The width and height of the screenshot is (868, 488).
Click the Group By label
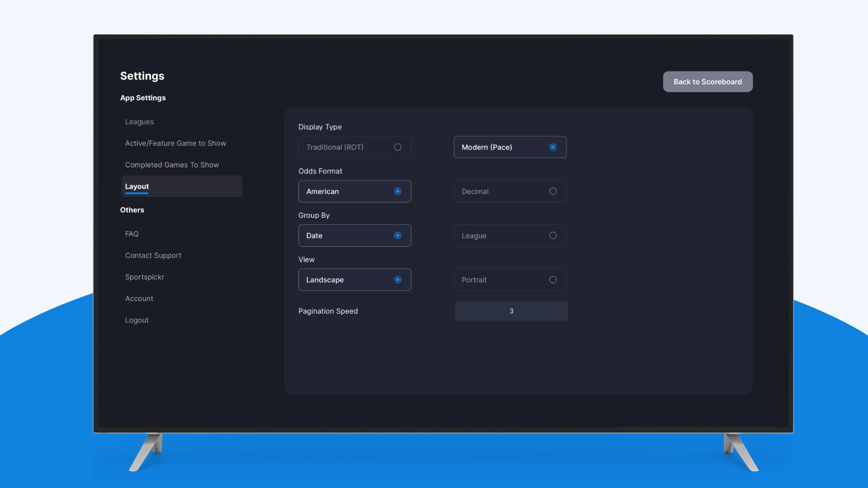pos(314,216)
